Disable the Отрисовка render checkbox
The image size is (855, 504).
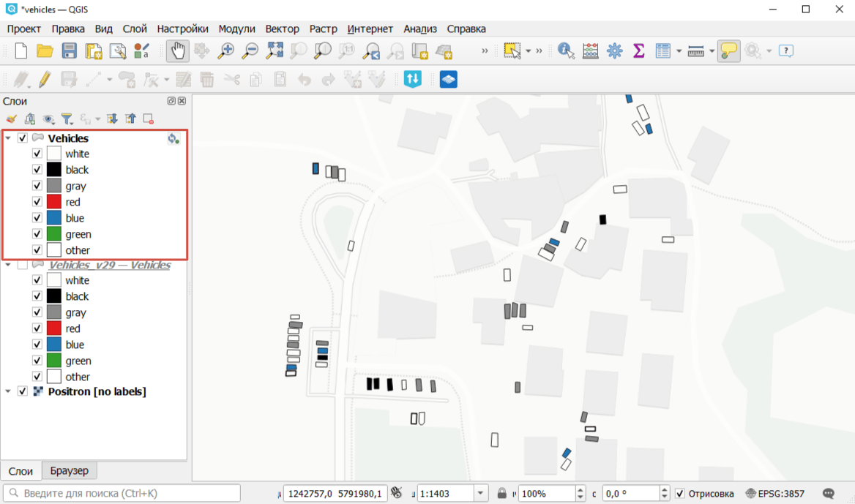click(680, 493)
